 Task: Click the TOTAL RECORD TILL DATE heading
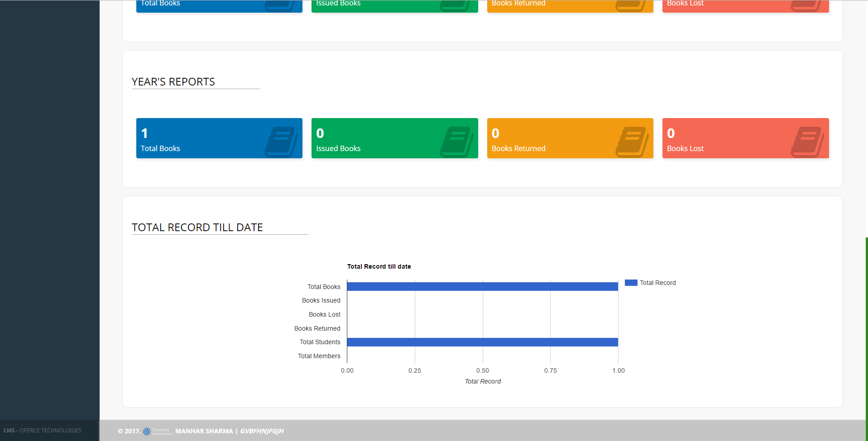tap(197, 228)
